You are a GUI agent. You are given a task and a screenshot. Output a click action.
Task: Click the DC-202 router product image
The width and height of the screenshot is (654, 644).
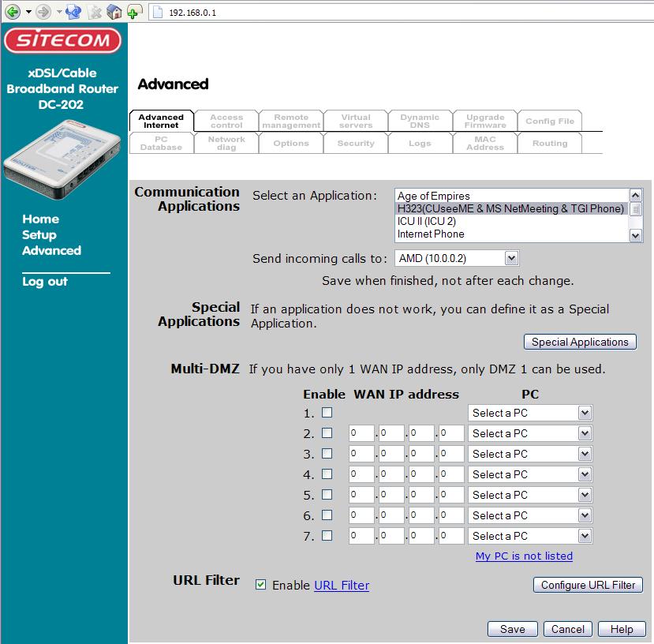click(x=62, y=159)
